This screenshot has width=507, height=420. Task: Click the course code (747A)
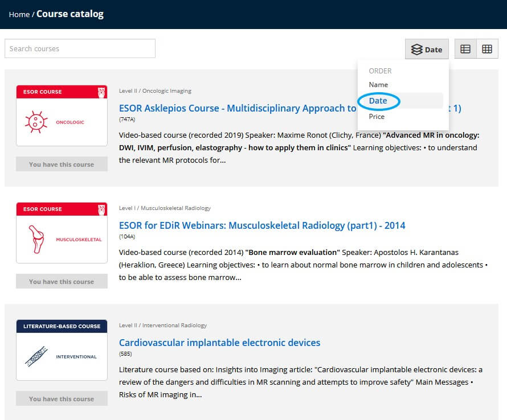[126, 120]
